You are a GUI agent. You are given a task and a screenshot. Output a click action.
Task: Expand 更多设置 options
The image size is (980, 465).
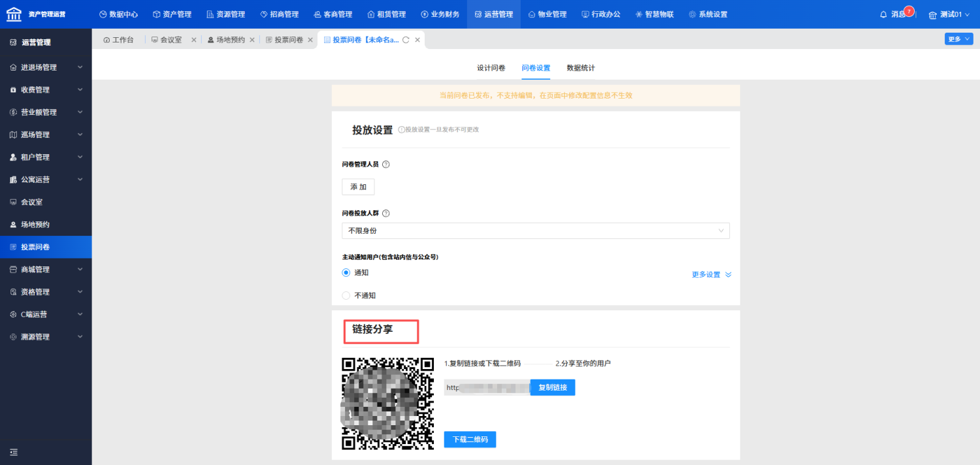[x=711, y=275]
